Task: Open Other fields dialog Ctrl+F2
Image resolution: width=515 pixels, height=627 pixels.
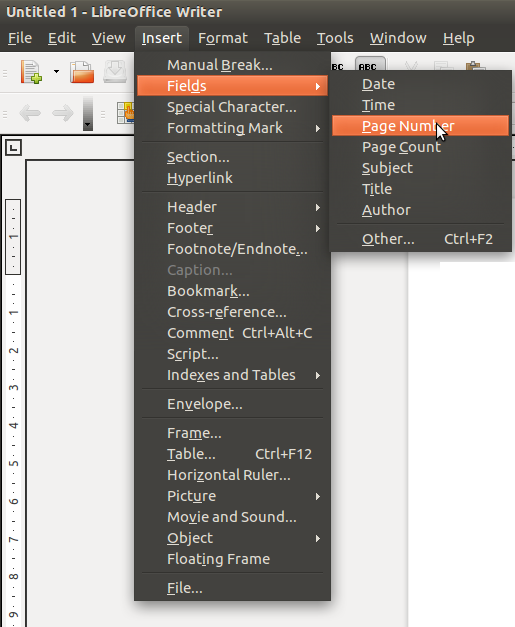Action: click(420, 239)
